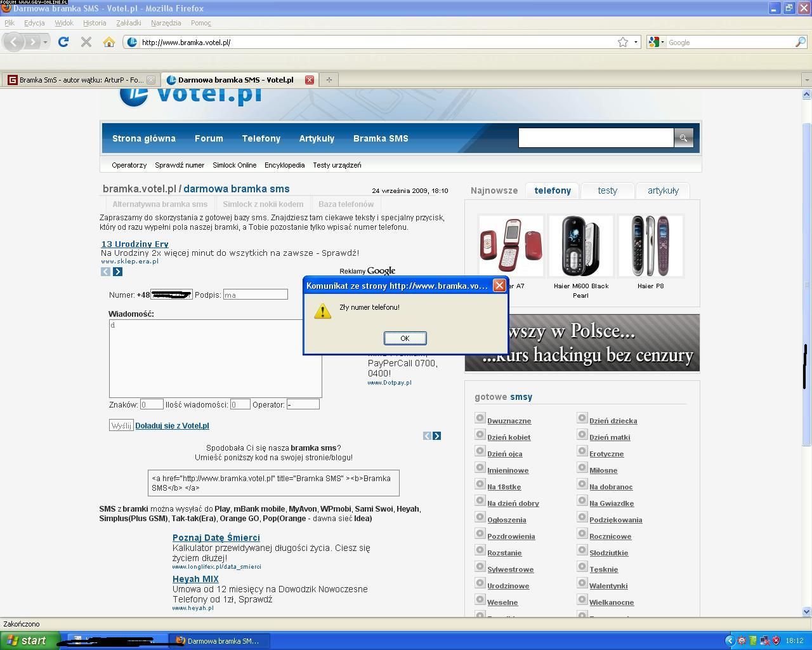Viewport: 812px width, 650px height.
Task: Click the page vertical scrollbar thumb
Action: tap(807, 283)
